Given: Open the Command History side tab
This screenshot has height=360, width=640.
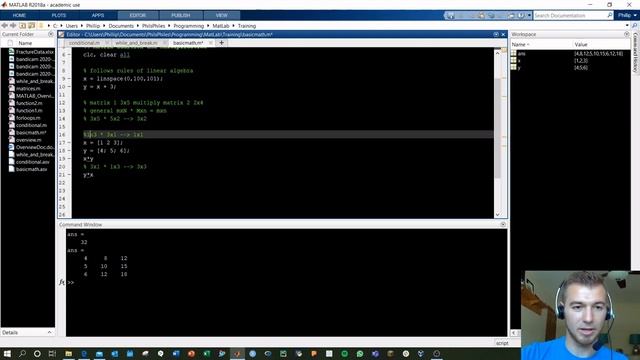Looking at the screenshot, I should pyautogui.click(x=636, y=53).
